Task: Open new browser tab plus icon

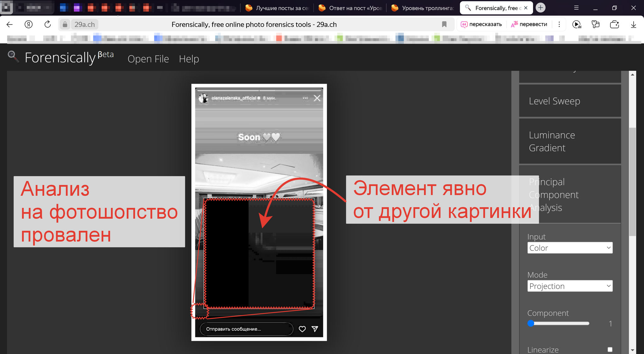Action: (541, 8)
